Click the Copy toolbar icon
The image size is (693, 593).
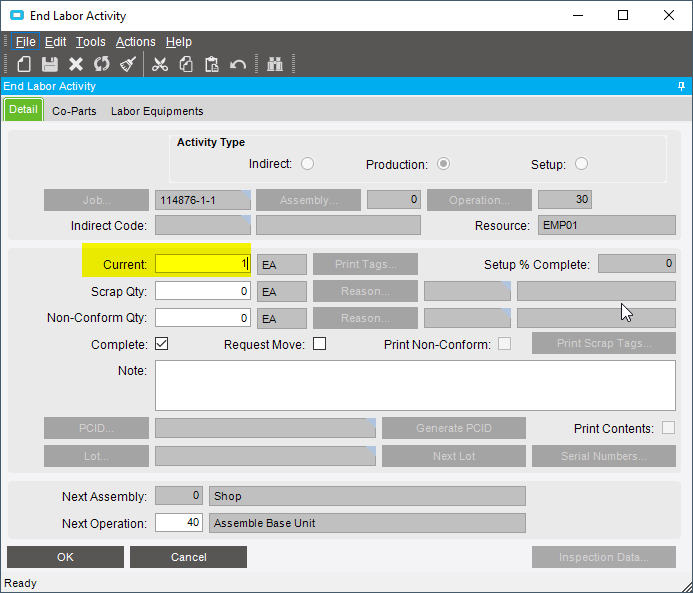186,65
